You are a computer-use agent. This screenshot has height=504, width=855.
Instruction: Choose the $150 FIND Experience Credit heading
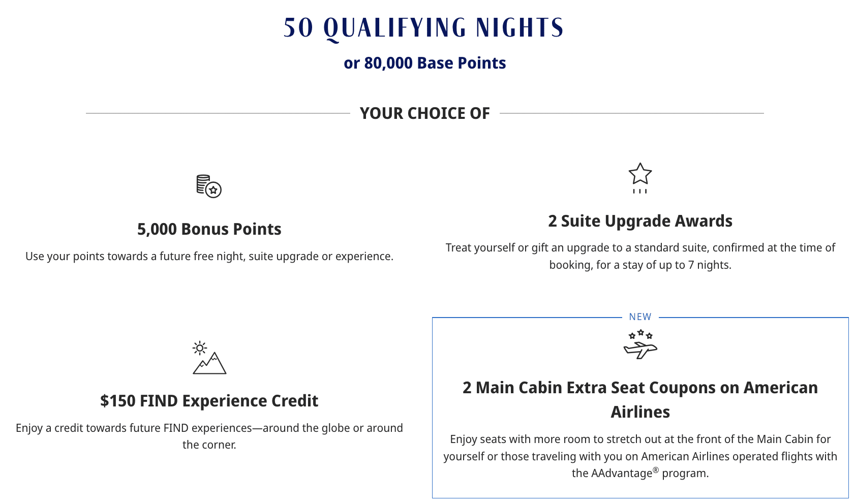click(x=209, y=401)
